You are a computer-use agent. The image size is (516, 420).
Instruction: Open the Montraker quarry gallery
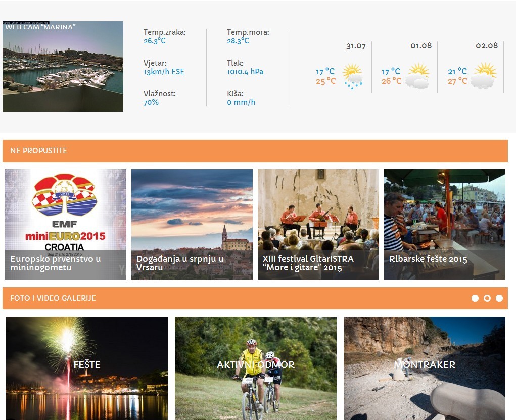click(x=425, y=368)
